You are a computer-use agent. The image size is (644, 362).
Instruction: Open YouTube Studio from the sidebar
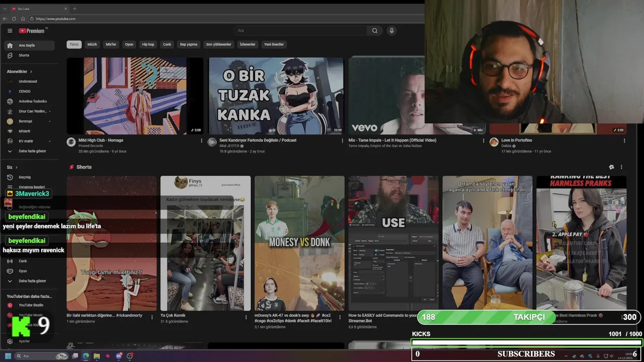[x=29, y=305]
